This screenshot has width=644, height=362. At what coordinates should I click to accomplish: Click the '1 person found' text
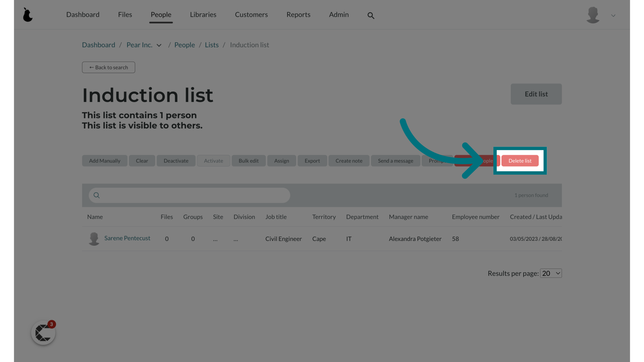click(x=531, y=195)
